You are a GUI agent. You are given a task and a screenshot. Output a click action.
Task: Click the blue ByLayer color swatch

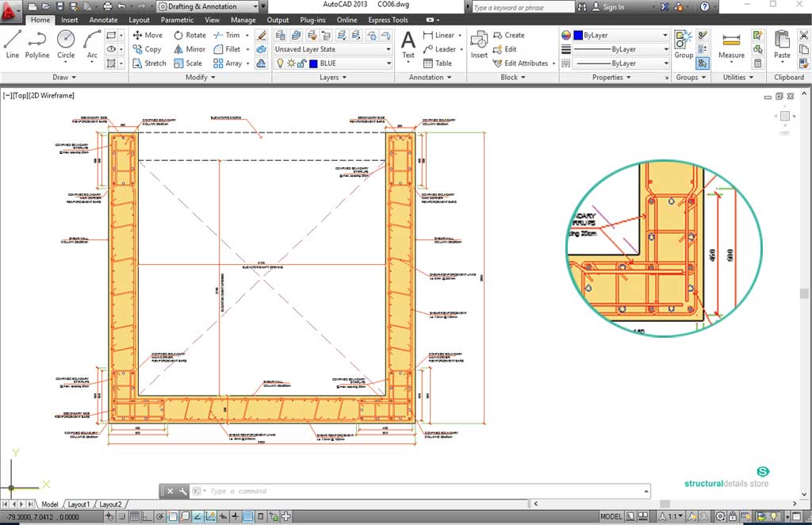point(577,36)
